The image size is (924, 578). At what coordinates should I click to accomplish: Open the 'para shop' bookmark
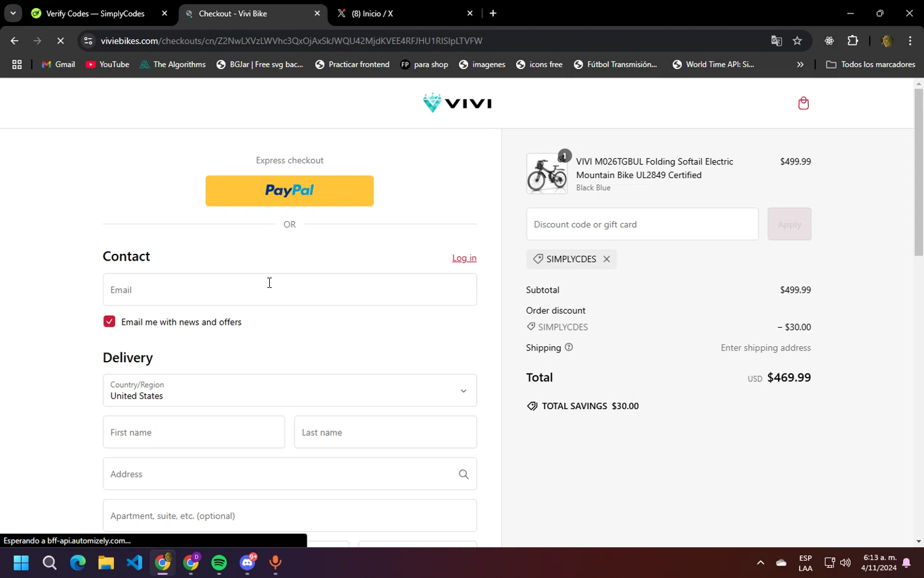point(424,64)
